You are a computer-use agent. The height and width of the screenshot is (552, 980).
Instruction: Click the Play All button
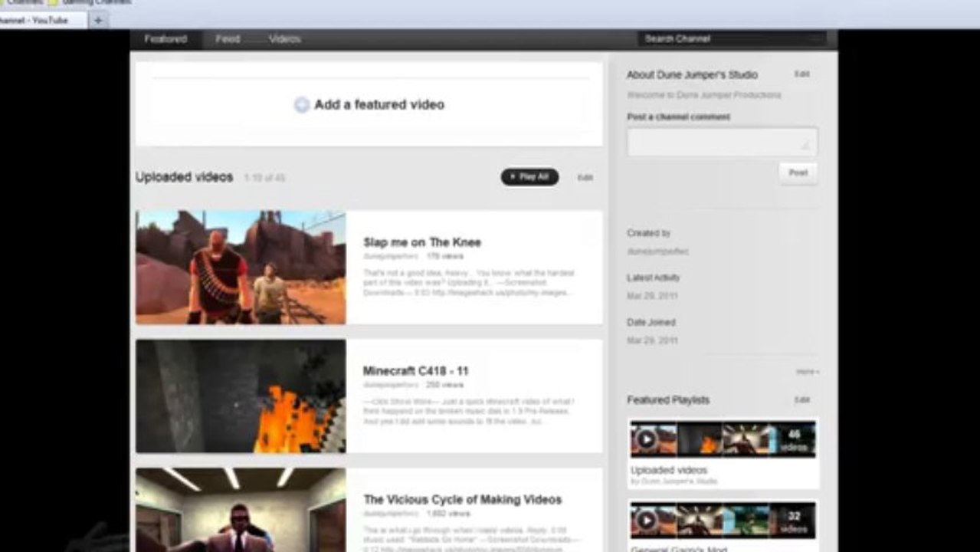coord(529,177)
